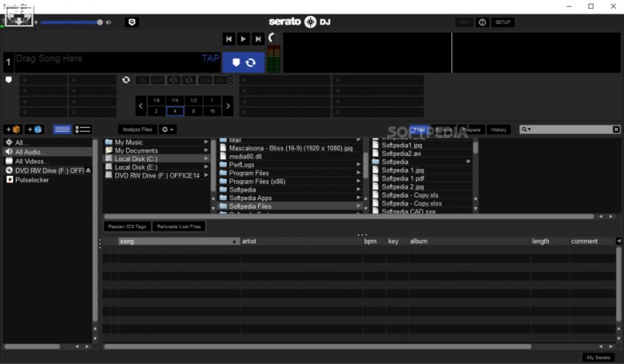Switch to the blue simple list view

[x=62, y=129]
